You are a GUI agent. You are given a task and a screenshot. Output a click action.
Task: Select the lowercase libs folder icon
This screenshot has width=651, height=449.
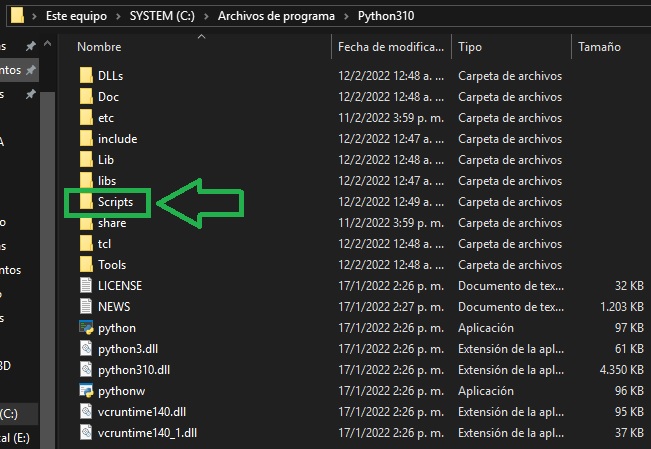(x=86, y=180)
